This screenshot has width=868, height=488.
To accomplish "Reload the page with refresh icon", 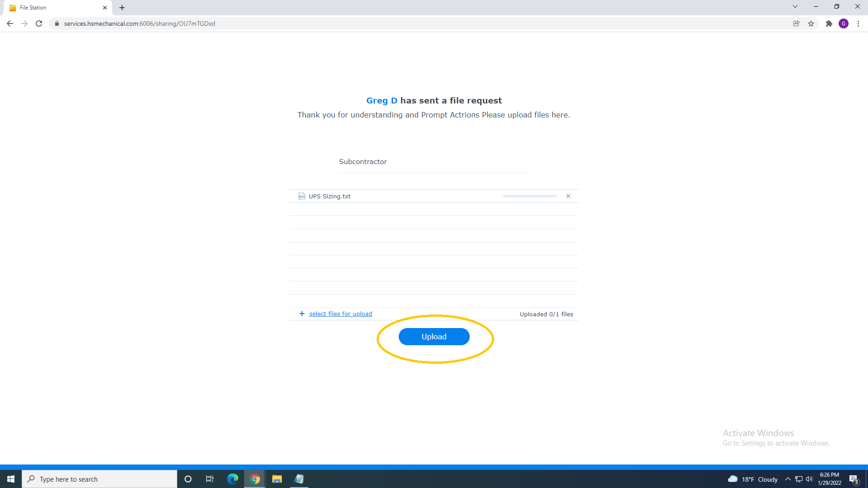I will (x=39, y=23).
